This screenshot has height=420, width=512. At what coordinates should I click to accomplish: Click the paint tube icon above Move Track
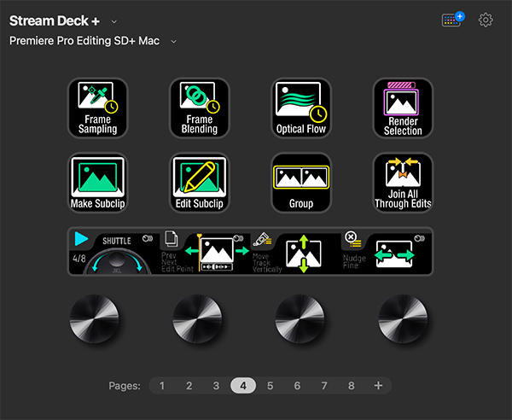(262, 239)
